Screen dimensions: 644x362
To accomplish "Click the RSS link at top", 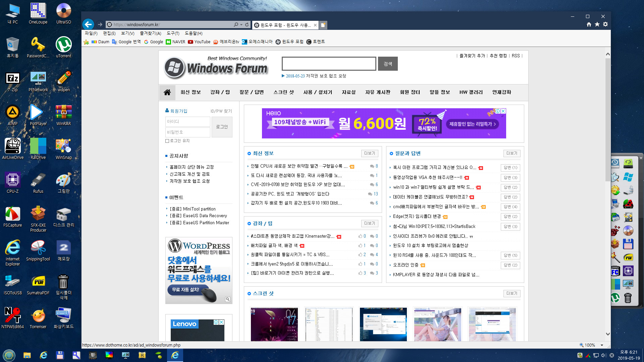I will (x=516, y=56).
